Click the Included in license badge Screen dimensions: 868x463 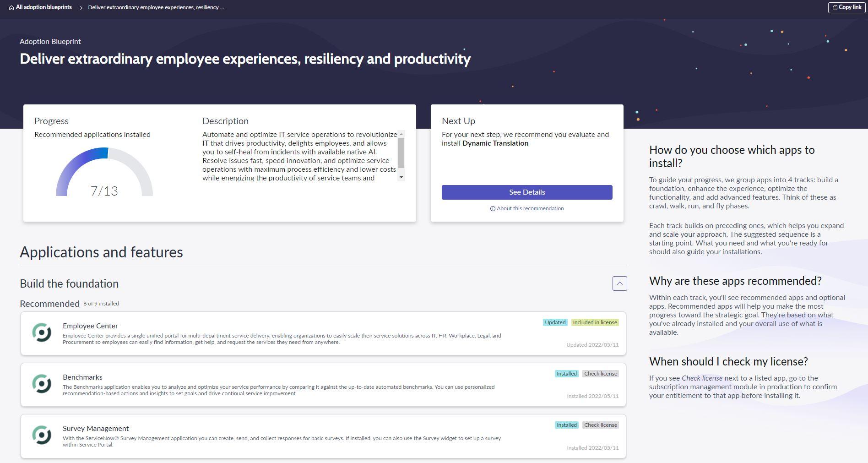(x=595, y=322)
